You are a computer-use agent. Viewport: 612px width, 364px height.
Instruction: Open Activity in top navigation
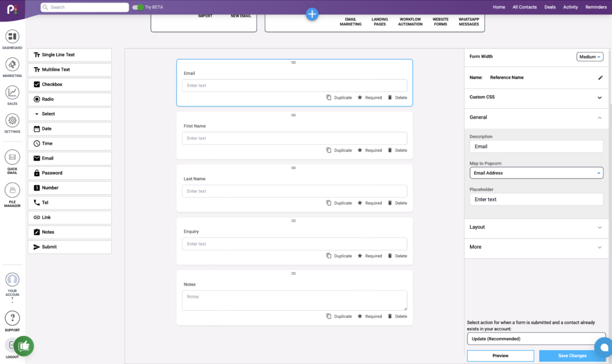point(570,7)
